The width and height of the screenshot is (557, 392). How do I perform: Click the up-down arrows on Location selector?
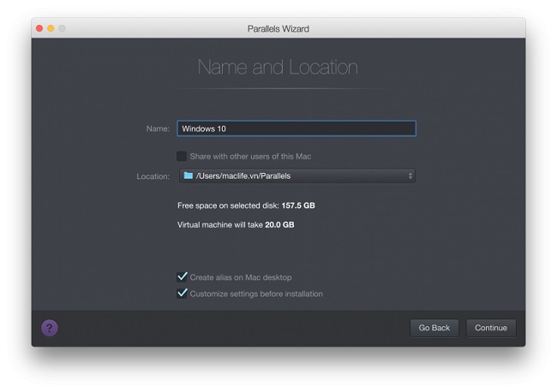click(410, 176)
